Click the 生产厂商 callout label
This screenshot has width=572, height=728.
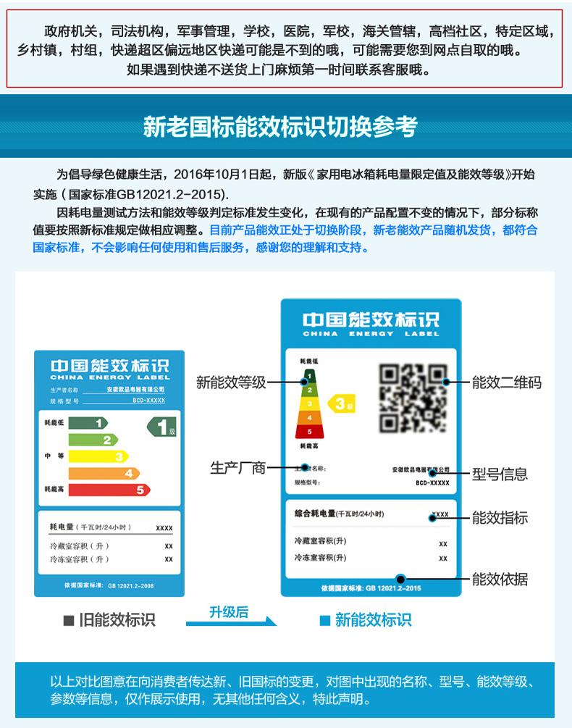237,468
